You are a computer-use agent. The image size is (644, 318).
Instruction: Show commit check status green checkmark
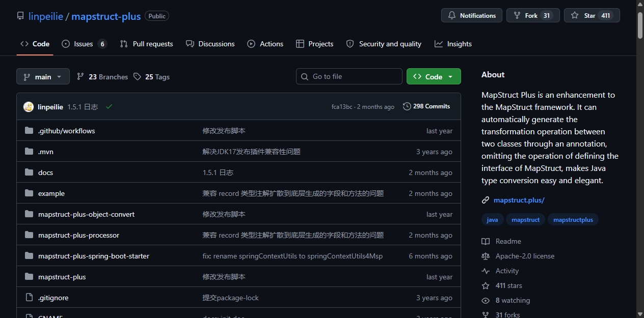[x=109, y=107]
